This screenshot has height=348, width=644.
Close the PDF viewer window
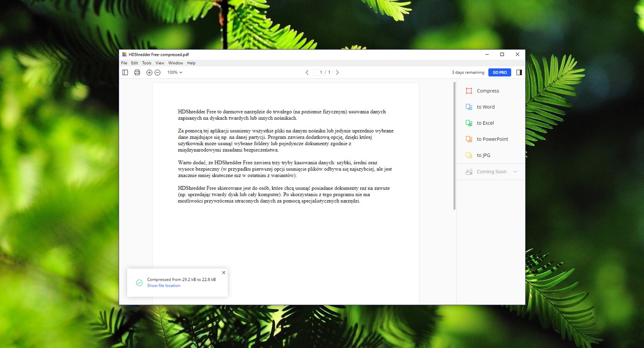[517, 54]
